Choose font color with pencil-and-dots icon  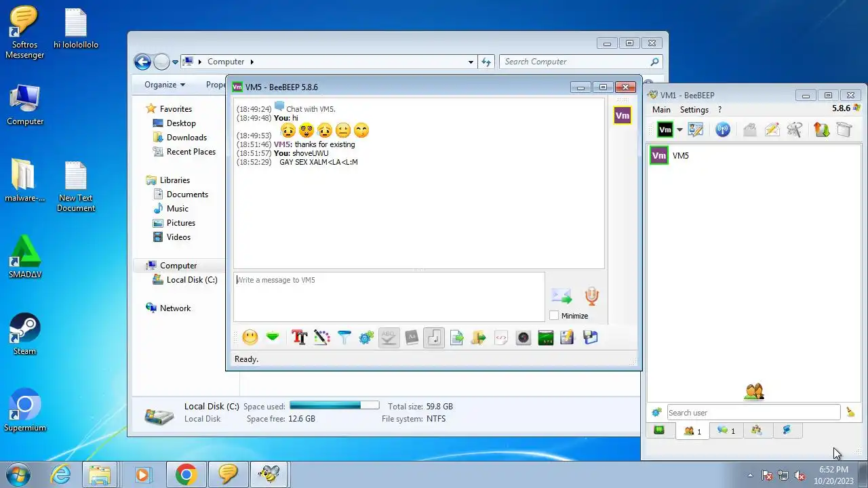[x=322, y=337]
